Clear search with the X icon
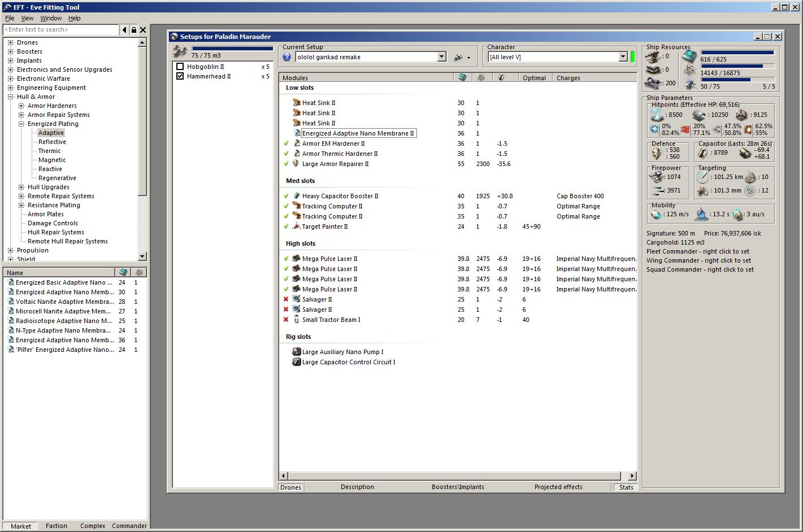This screenshot has width=803, height=532. [143, 29]
